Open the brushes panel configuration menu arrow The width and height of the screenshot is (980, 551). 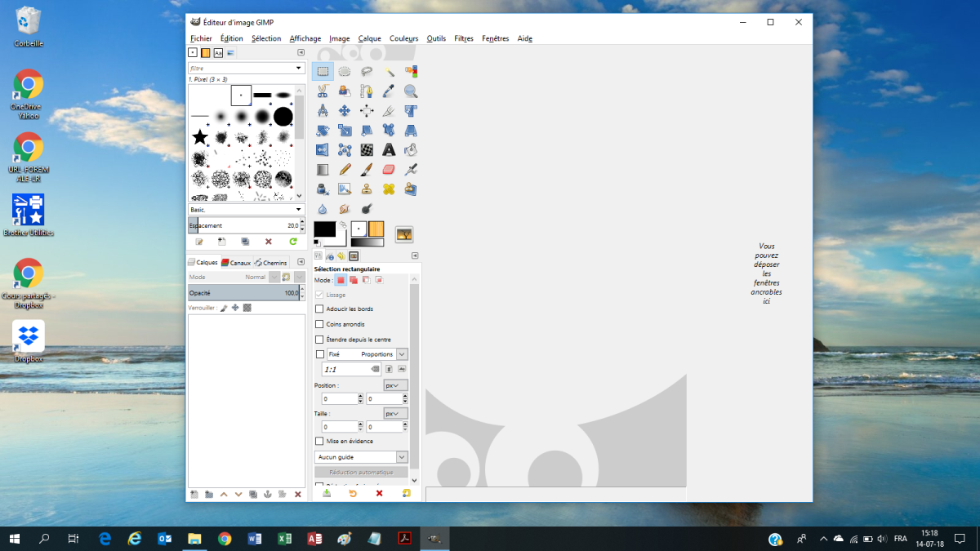click(301, 53)
